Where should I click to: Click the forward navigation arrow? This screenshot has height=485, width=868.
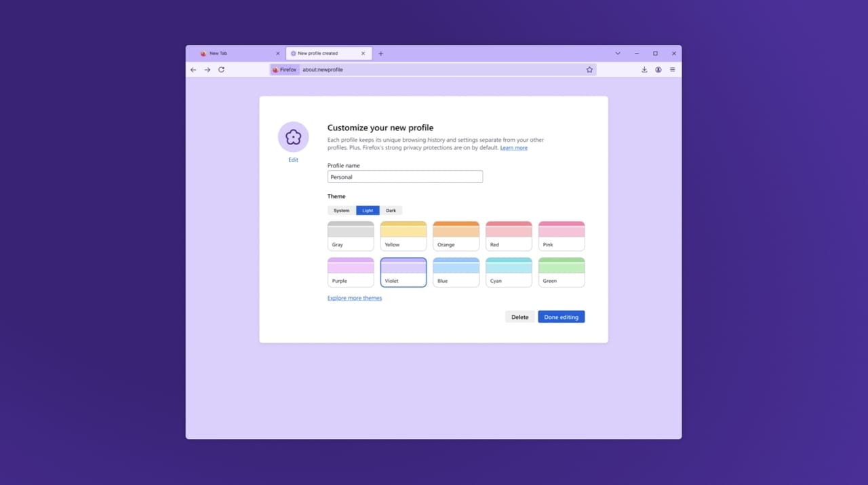pyautogui.click(x=208, y=70)
